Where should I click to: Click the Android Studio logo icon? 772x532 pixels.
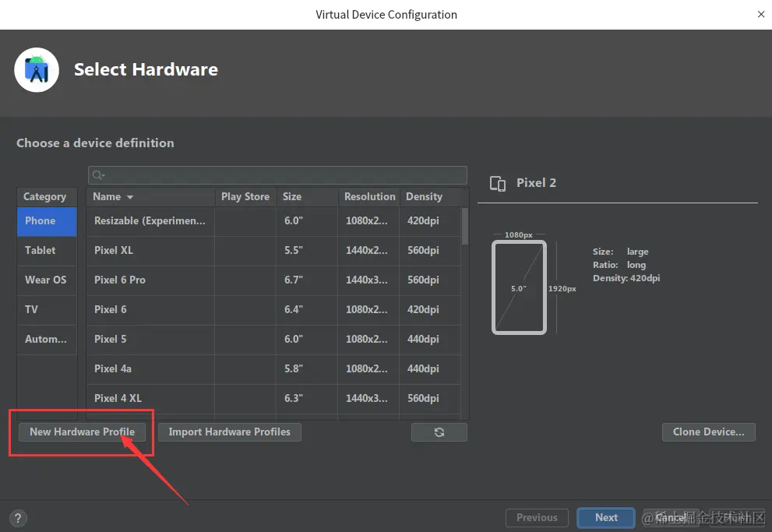[37, 70]
